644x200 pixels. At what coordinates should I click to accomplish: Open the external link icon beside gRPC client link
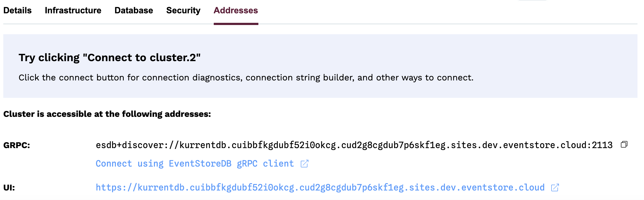[x=304, y=163]
